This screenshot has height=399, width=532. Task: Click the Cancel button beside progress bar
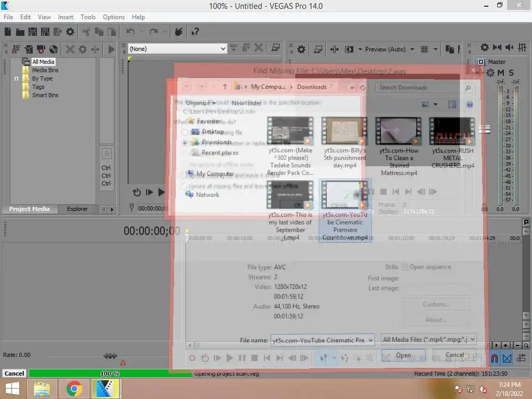point(14,374)
